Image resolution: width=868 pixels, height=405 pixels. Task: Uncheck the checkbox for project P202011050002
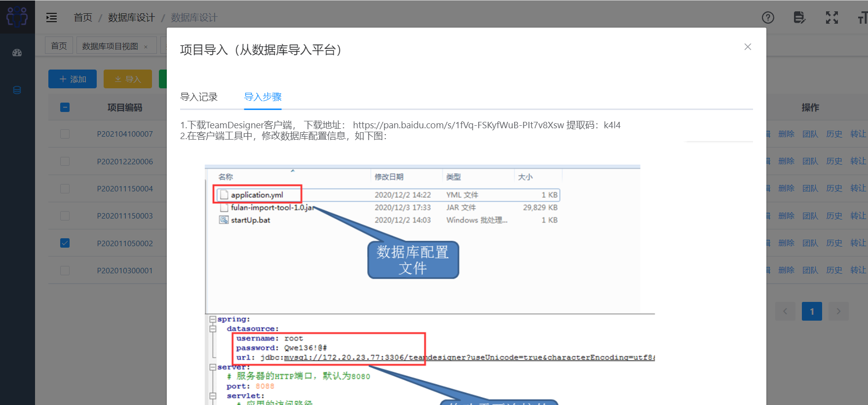65,243
